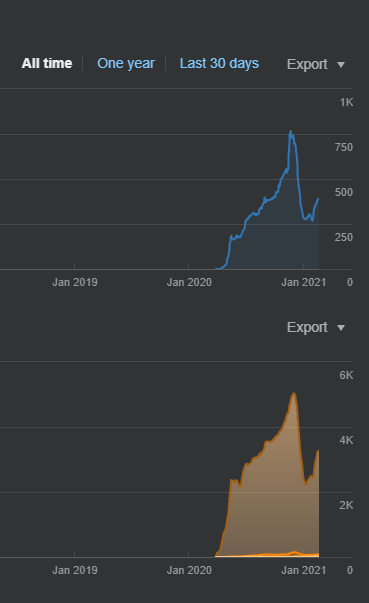Click Jan 2019 label under blue chart
The width and height of the screenshot is (369, 603).
[x=75, y=282]
